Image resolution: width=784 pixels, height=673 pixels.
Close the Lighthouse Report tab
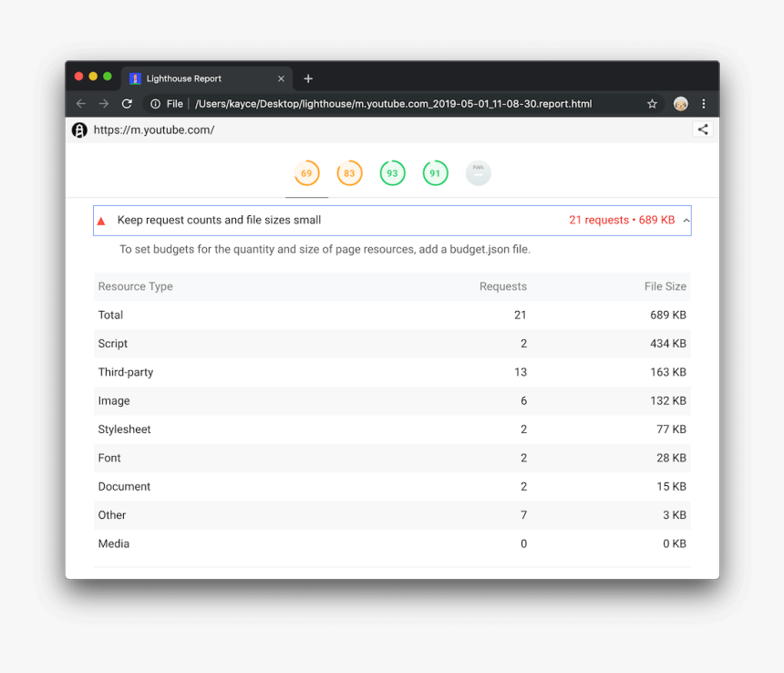click(281, 78)
